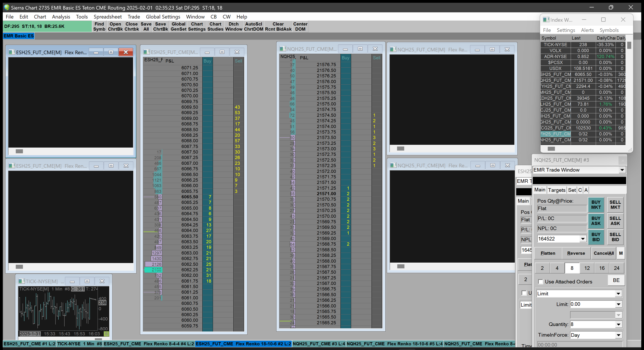Click the active ESH25 Flex Renko window icon
644x350 pixels.
(x=12, y=52)
